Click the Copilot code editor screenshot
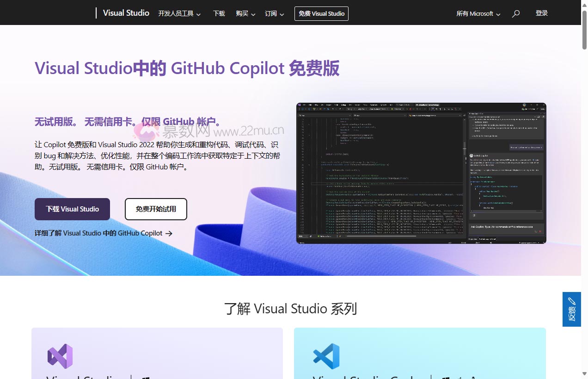Image resolution: width=588 pixels, height=379 pixels. coord(421,173)
